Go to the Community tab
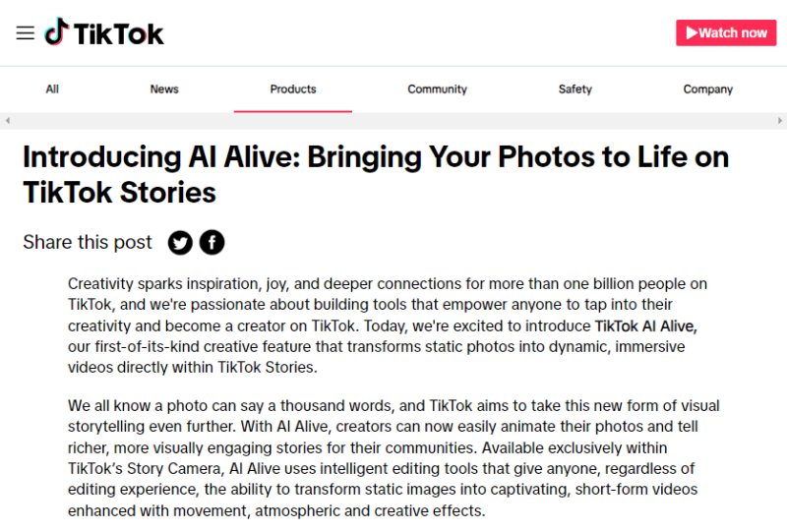 (437, 89)
